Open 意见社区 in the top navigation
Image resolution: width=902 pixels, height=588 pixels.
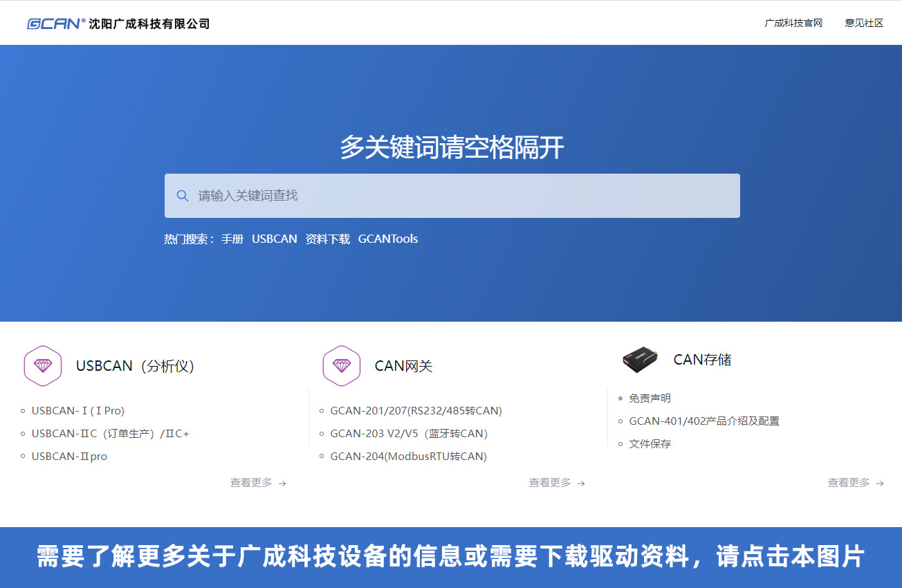[x=864, y=24]
